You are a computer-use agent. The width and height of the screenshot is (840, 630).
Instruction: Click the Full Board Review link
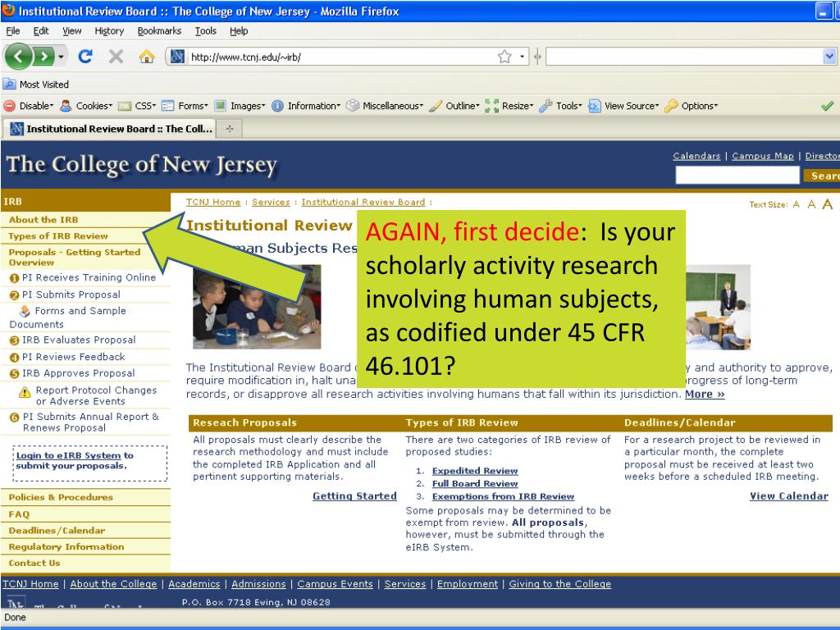tap(475, 484)
